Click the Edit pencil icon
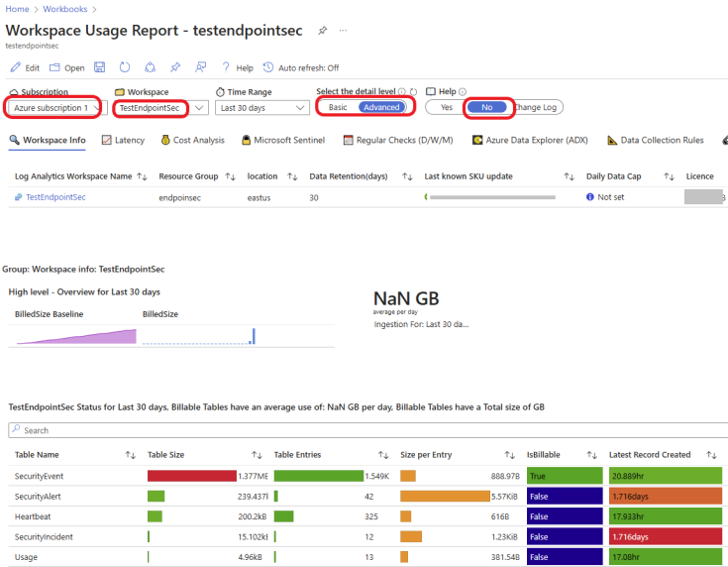Image resolution: width=728 pixels, height=567 pixels. click(15, 67)
